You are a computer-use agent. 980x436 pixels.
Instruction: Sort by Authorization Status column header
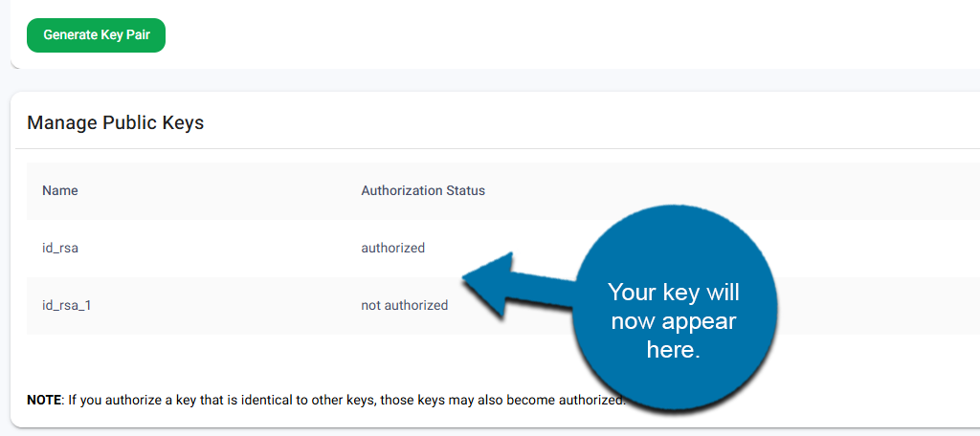pyautogui.click(x=422, y=190)
